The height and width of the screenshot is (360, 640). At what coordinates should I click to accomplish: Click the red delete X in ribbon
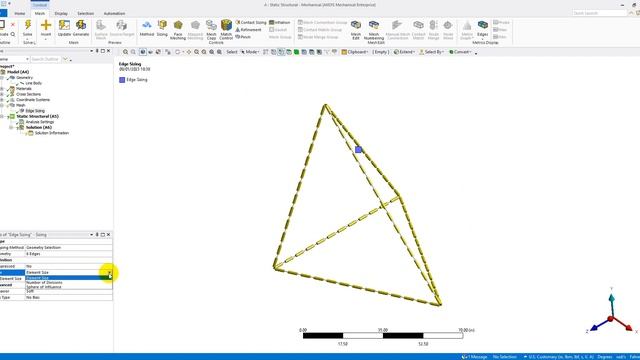pyautogui.click(x=13, y=25)
